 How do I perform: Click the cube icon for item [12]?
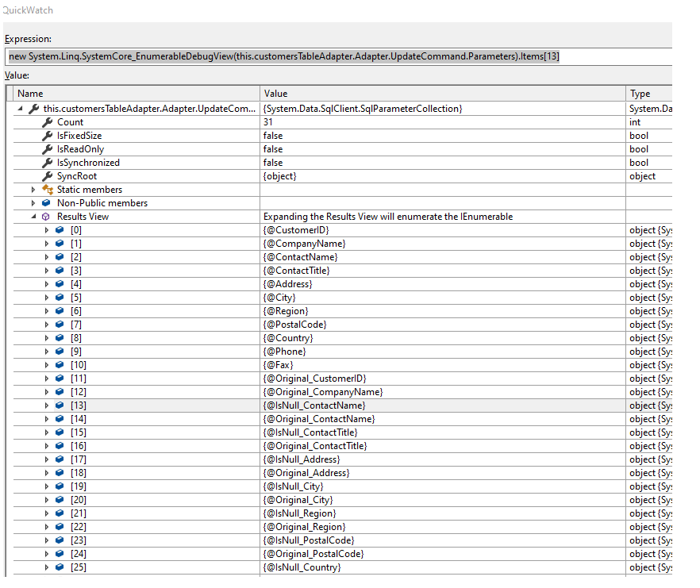tap(60, 392)
